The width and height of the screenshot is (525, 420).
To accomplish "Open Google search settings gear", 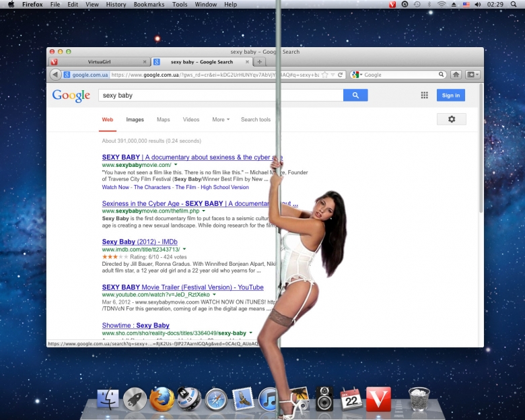I will tap(451, 119).
